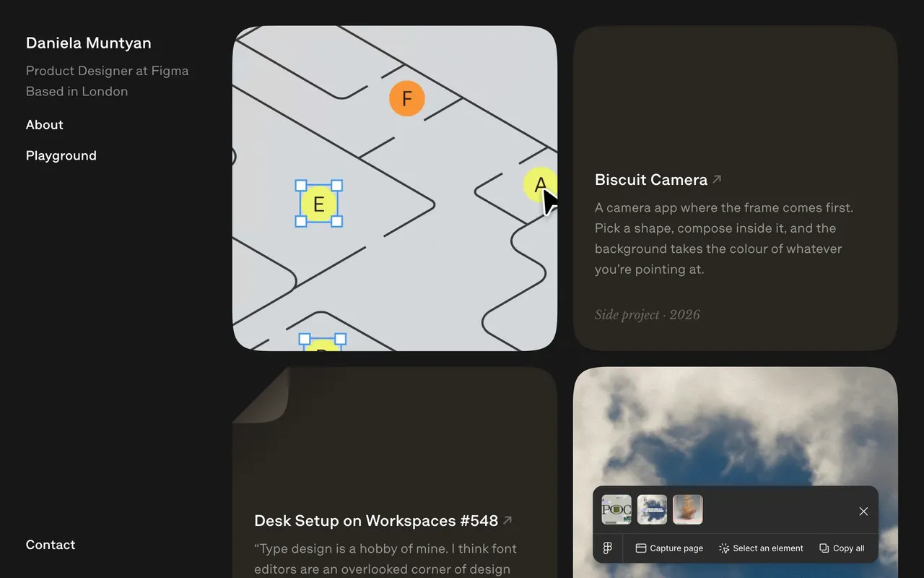Image resolution: width=924 pixels, height=578 pixels.
Task: Click the yellow A circle under the cursor
Action: tap(539, 185)
